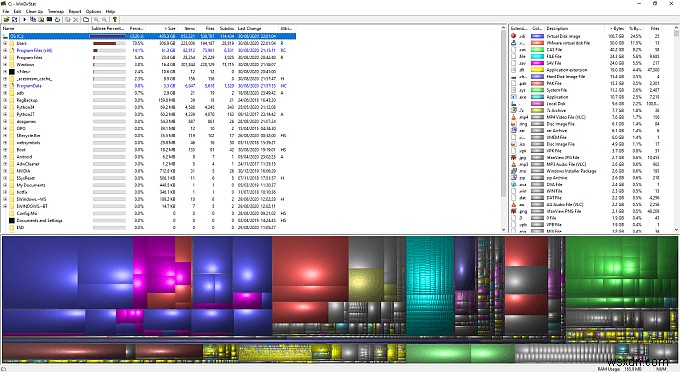Open the Treemap menu
The height and width of the screenshot is (372, 680).
pos(56,11)
